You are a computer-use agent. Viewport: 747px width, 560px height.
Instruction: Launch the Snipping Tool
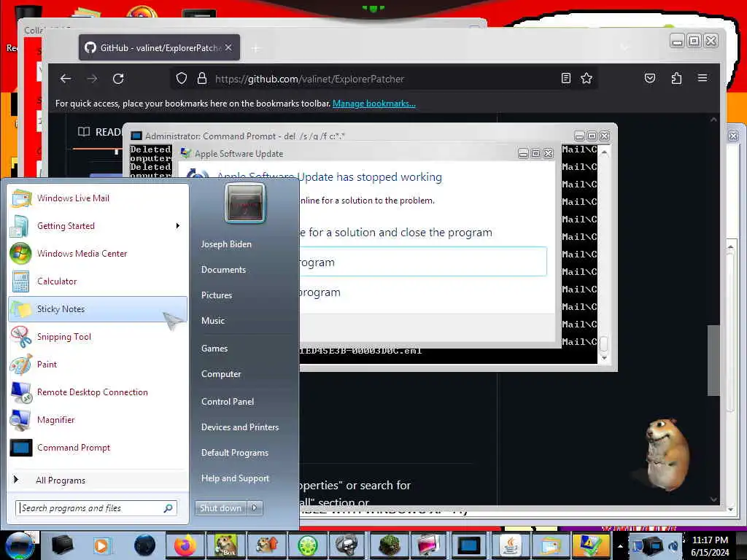[98, 337]
